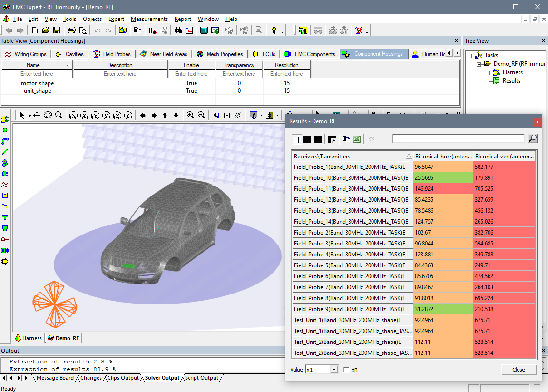
Task: Click the Zoom In magnifier icon
Action: tap(190, 115)
